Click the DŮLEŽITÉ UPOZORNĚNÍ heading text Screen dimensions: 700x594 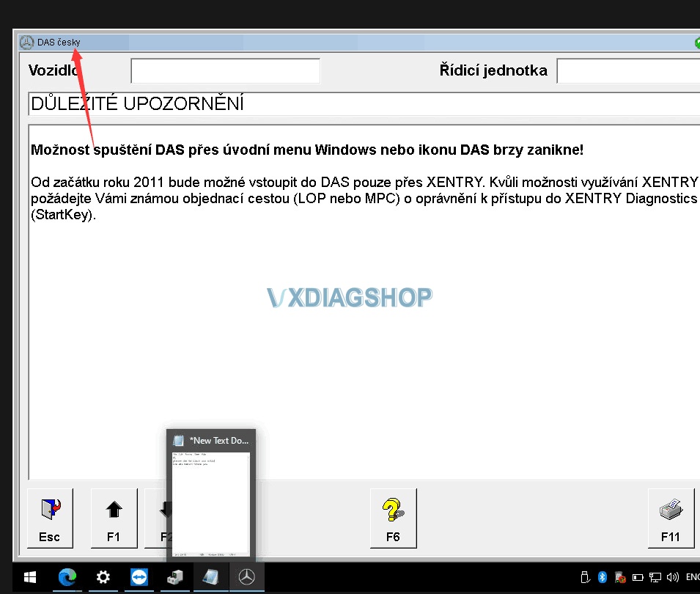pos(138,103)
